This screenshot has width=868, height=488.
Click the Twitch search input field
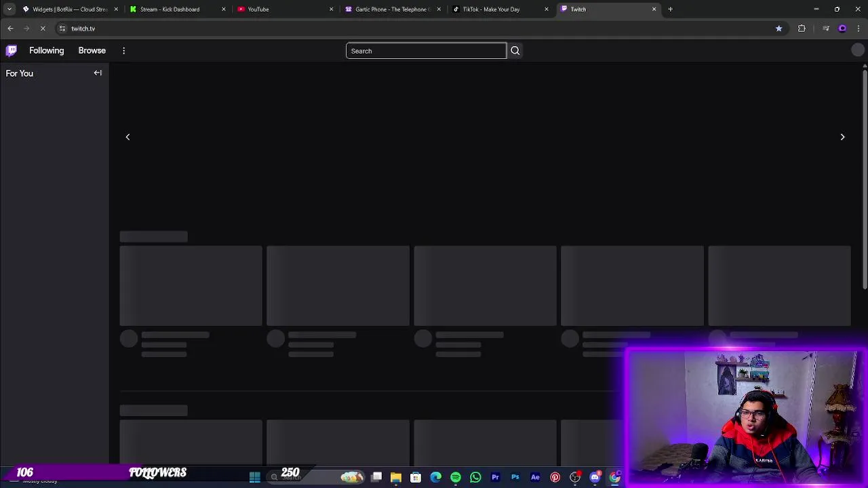coord(426,51)
